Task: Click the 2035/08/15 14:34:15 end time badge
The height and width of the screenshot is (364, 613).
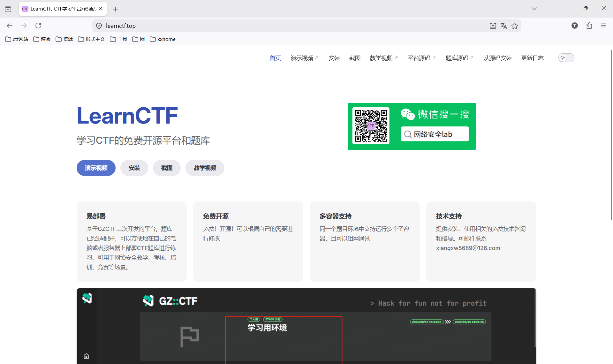Action: (x=469, y=322)
